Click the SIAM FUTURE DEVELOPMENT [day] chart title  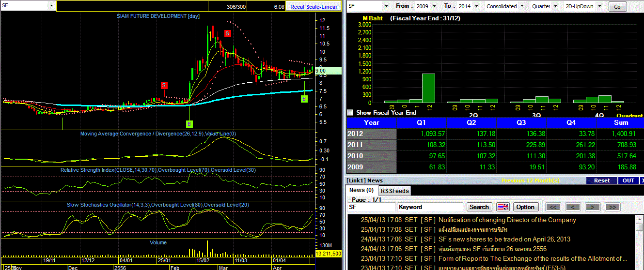pyautogui.click(x=158, y=16)
